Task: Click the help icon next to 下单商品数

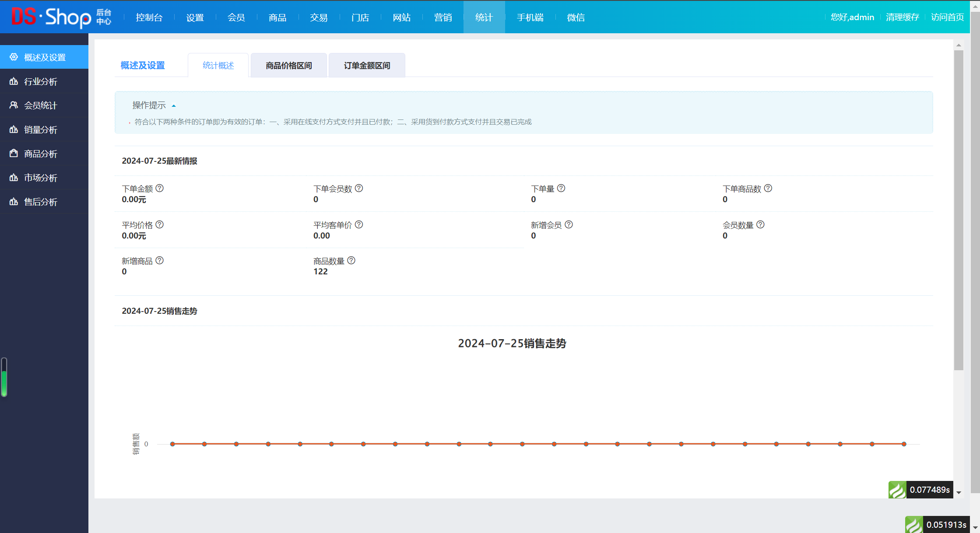Action: tap(768, 188)
